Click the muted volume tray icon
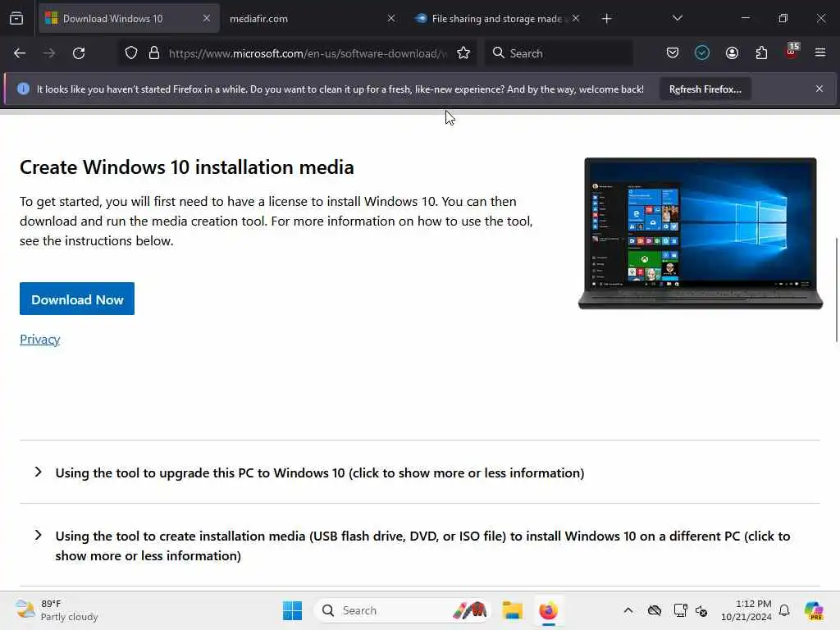840x630 pixels. [701, 610]
